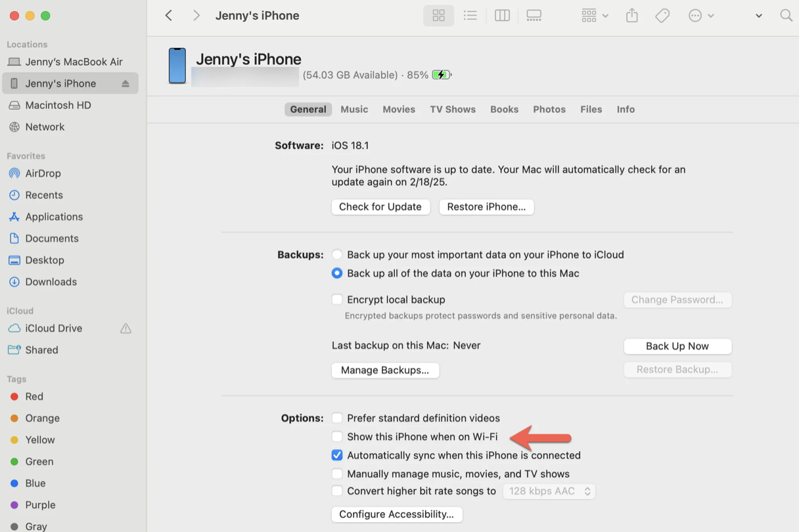Image resolution: width=799 pixels, height=532 pixels.
Task: Switch to icon view in the toolbar
Action: (x=438, y=15)
